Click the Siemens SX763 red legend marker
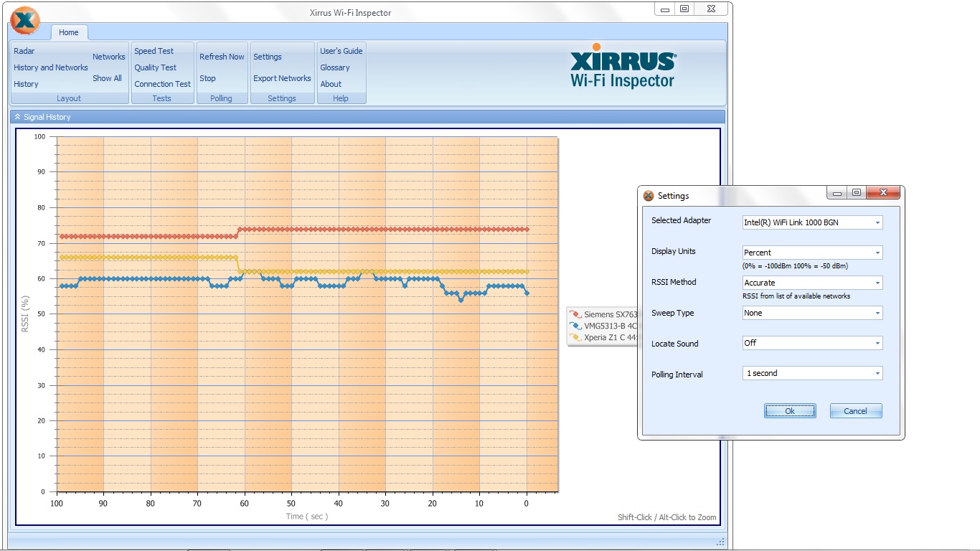The image size is (980, 551). (x=575, y=314)
